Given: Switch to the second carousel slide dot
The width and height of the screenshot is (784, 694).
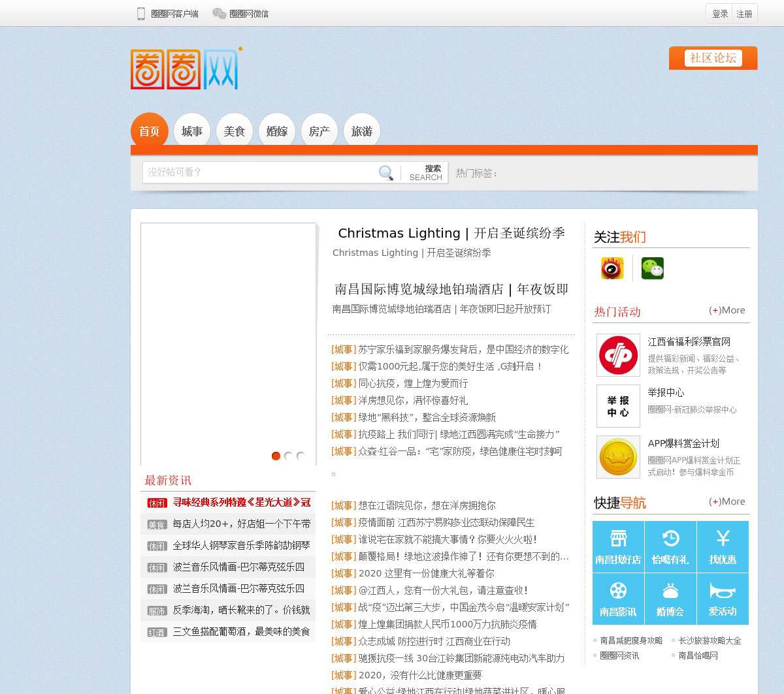Looking at the screenshot, I should click(x=288, y=456).
